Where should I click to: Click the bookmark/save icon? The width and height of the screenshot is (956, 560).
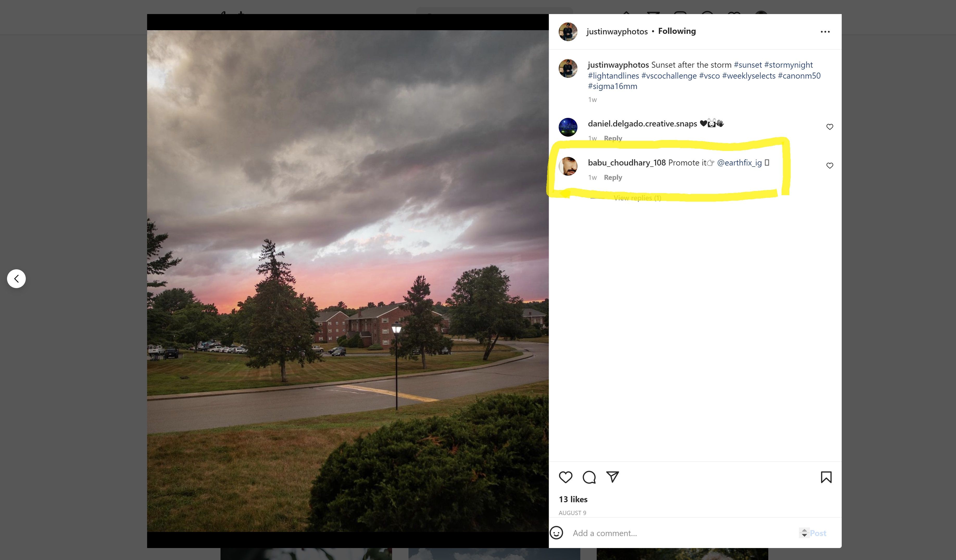825,477
